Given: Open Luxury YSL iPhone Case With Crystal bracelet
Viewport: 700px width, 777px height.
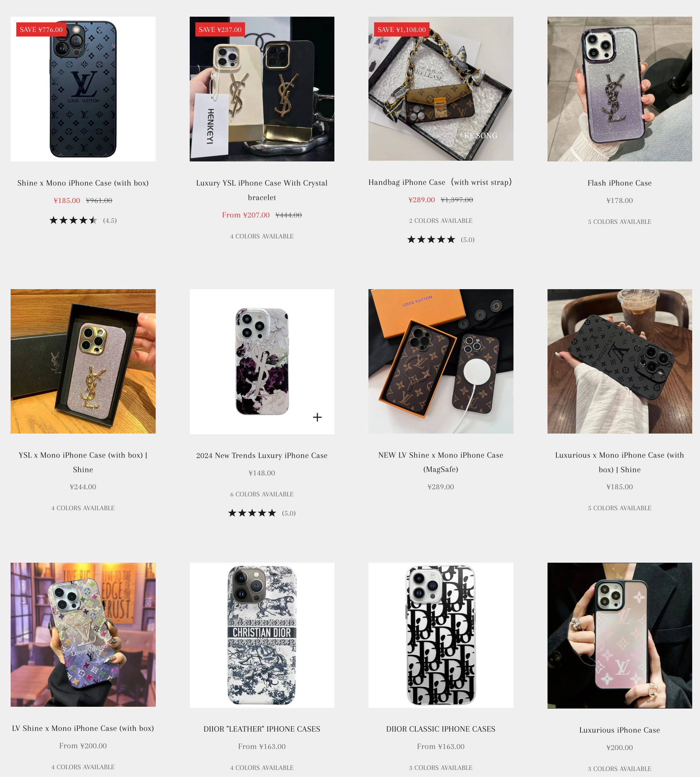Looking at the screenshot, I should point(262,190).
